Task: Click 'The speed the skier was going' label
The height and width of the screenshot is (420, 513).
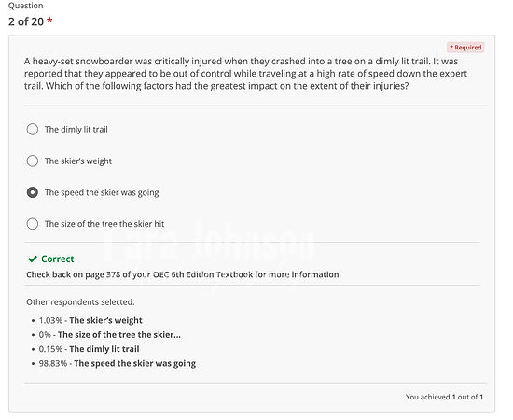Action: tap(102, 192)
